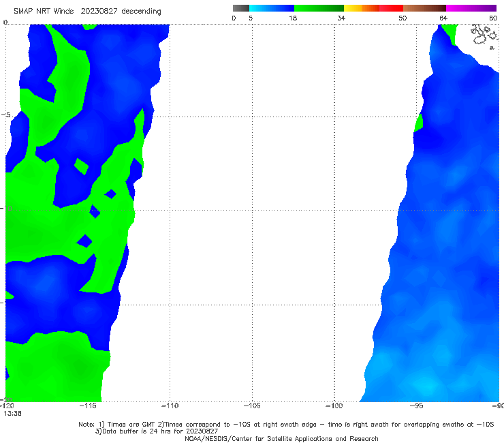Viewport: 504px width, 443px height.
Task: Select the green 18–34 color bar segment
Action: point(319,8)
